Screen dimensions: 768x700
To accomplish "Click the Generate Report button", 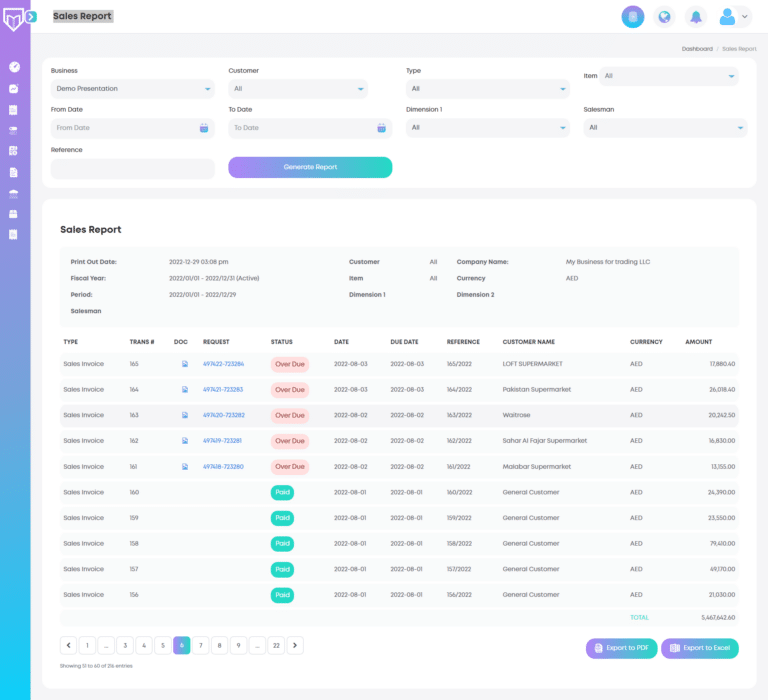I will 310,167.
